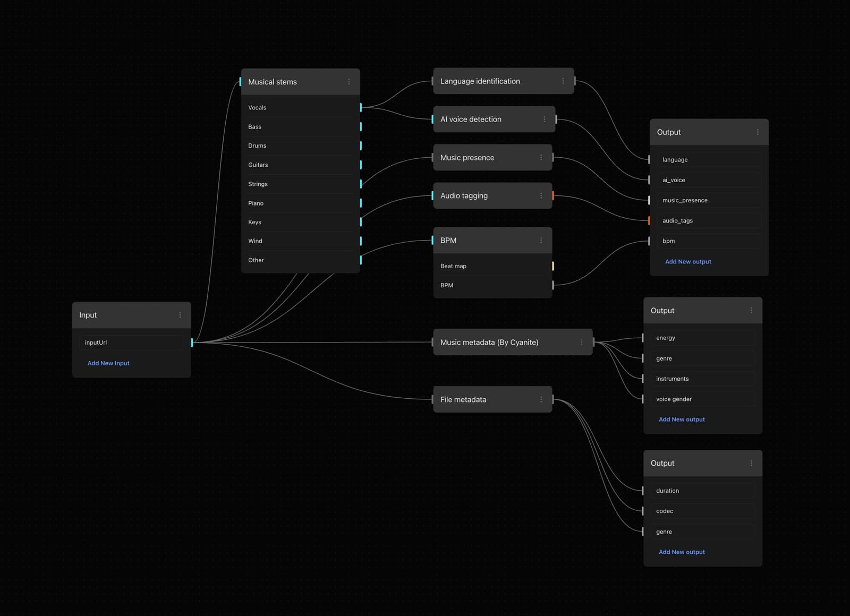The height and width of the screenshot is (616, 850).
Task: Click the BPM node header options icon
Action: tap(541, 241)
